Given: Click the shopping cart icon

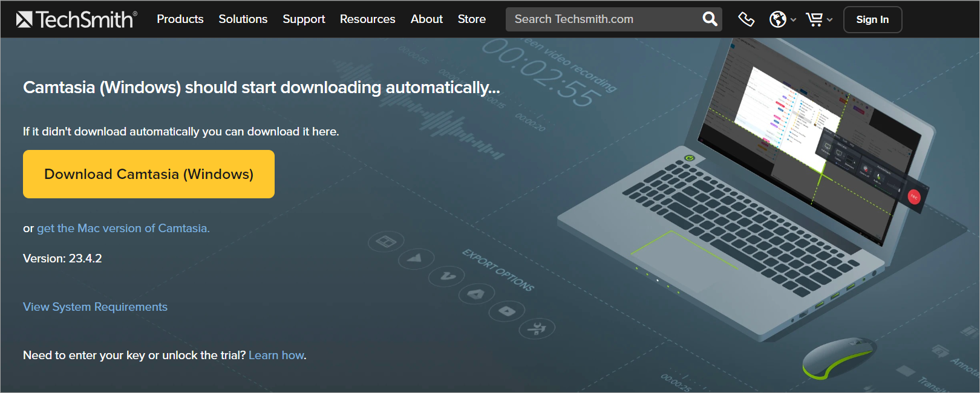Looking at the screenshot, I should pyautogui.click(x=814, y=19).
